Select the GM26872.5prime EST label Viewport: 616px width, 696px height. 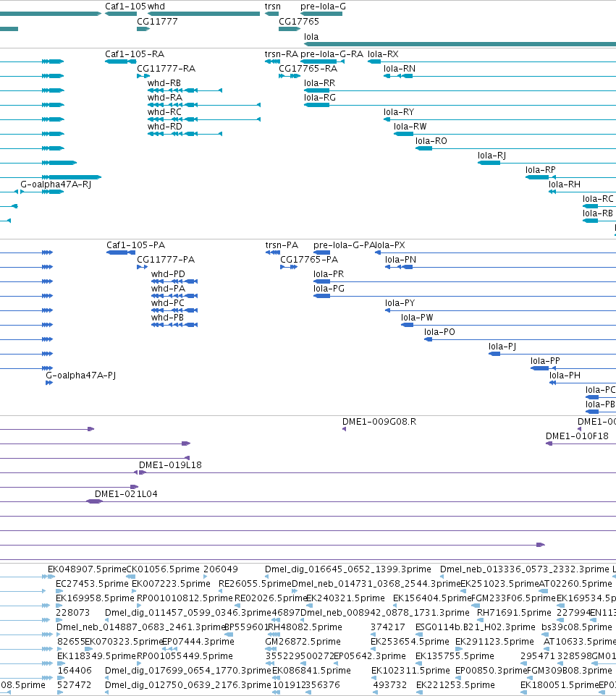click(x=303, y=642)
